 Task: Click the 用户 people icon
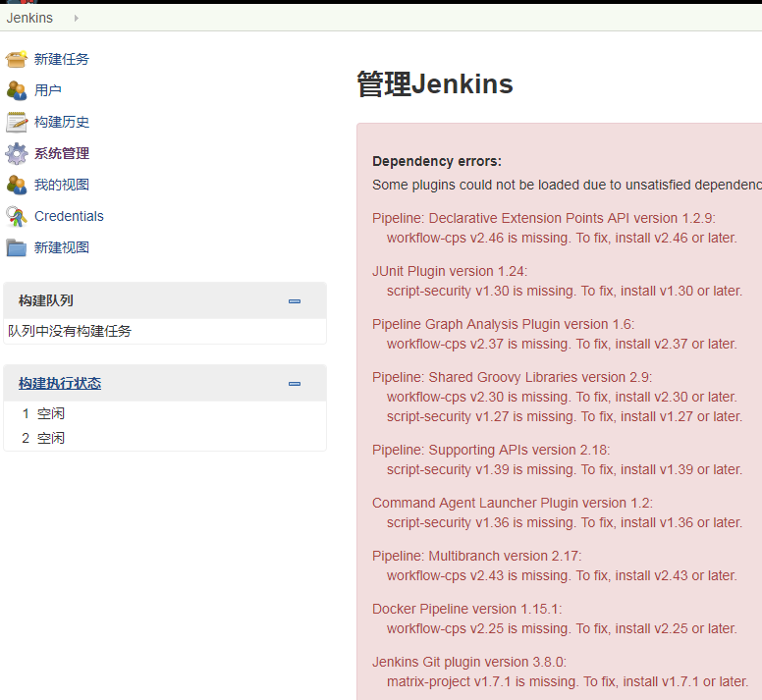(17, 90)
